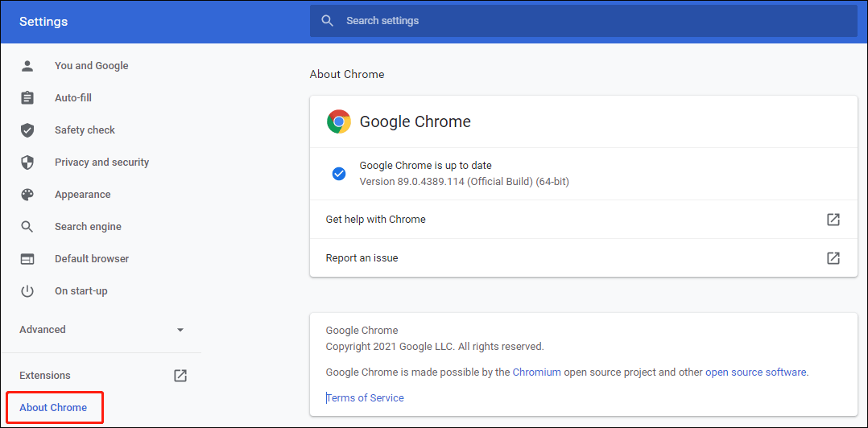Click the external link icon beside Extensions
868x428 pixels.
coord(180,376)
